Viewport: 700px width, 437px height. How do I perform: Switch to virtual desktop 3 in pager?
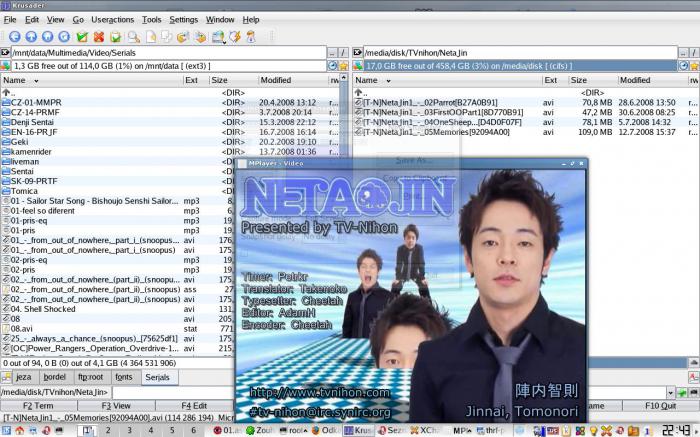(x=129, y=431)
